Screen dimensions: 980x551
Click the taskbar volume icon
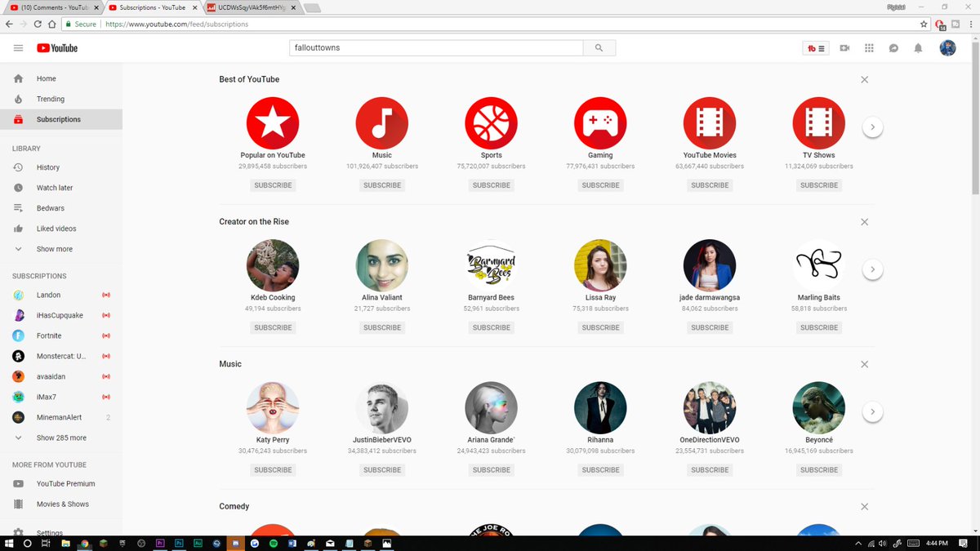pos(884,544)
